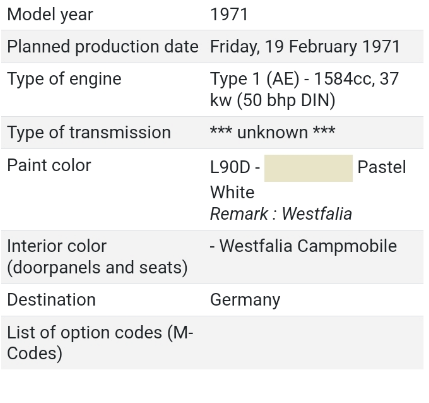Click the Pastel White color swatch
429x403 pixels.
coord(308,168)
